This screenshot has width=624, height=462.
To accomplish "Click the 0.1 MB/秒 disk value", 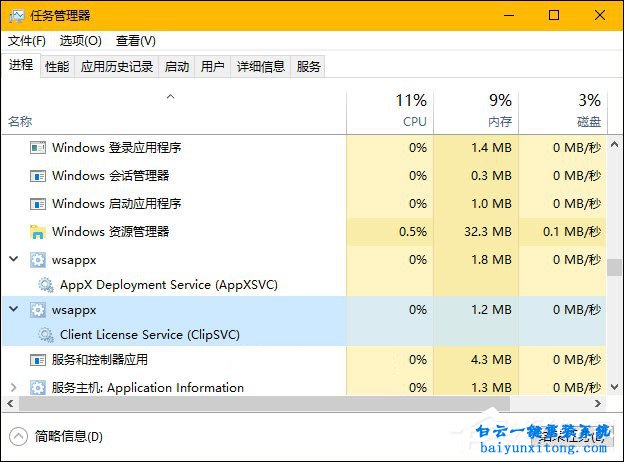I will (572, 232).
